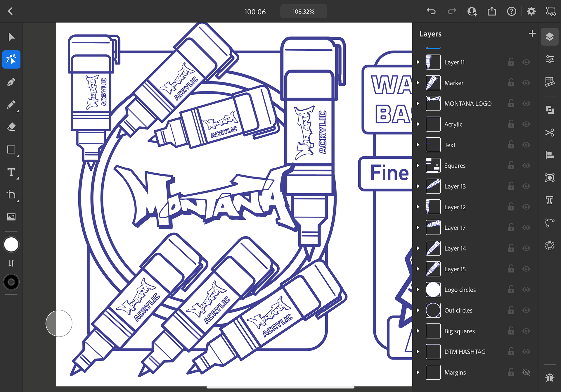Hide the Acrylic layer
This screenshot has width=561, height=392.
click(x=526, y=124)
